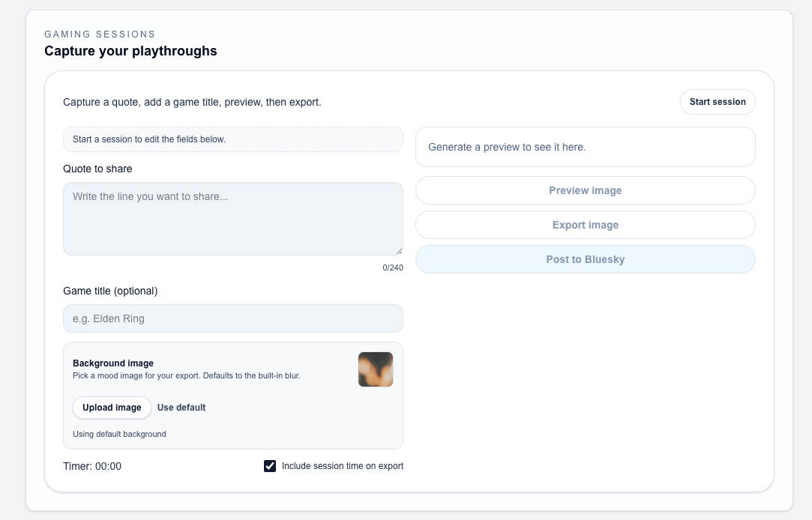812x520 pixels.
Task: Click the 'Include session time on export' label
Action: click(343, 466)
